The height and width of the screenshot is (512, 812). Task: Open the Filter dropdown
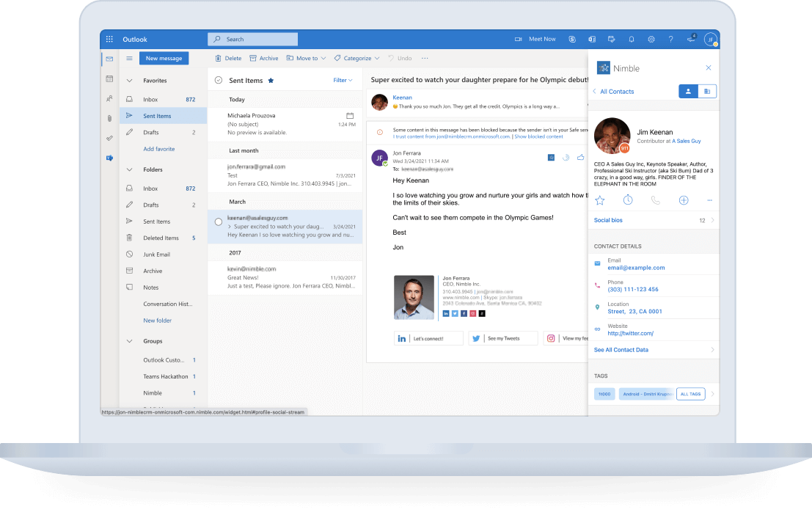343,80
